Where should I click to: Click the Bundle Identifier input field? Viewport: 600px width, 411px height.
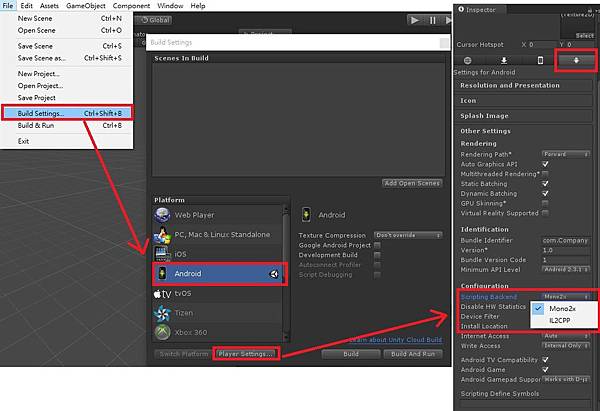[x=566, y=240]
